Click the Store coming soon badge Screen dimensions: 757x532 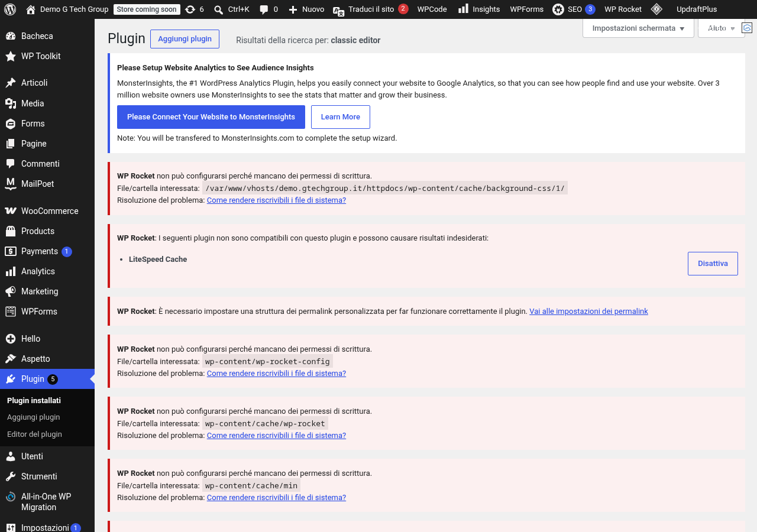coord(147,9)
